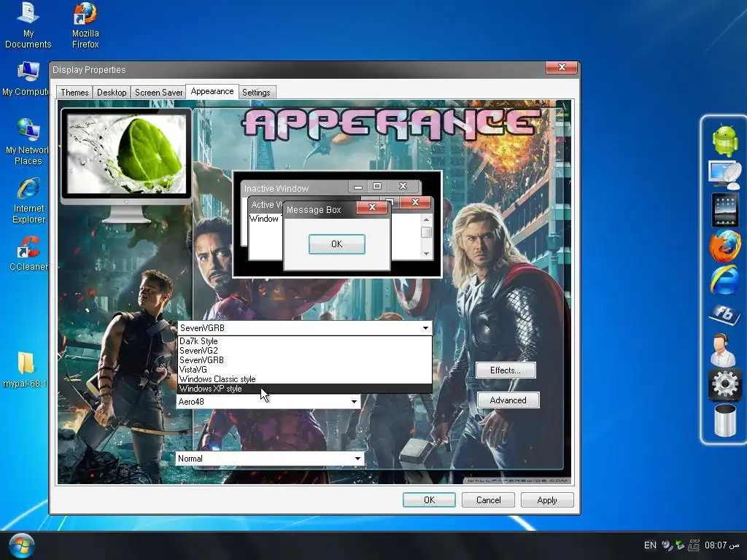Click the Effects... button
Screen dimensions: 747x560
point(506,370)
